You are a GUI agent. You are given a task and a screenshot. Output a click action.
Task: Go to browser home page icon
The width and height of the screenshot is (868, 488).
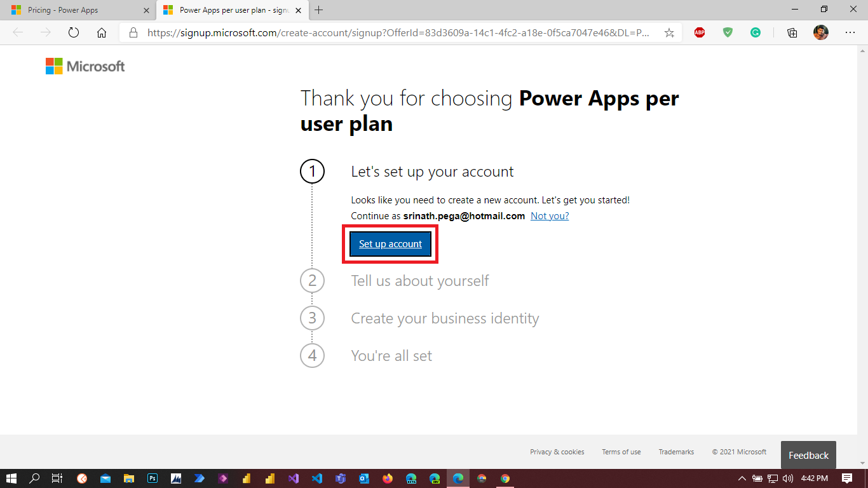click(x=102, y=33)
